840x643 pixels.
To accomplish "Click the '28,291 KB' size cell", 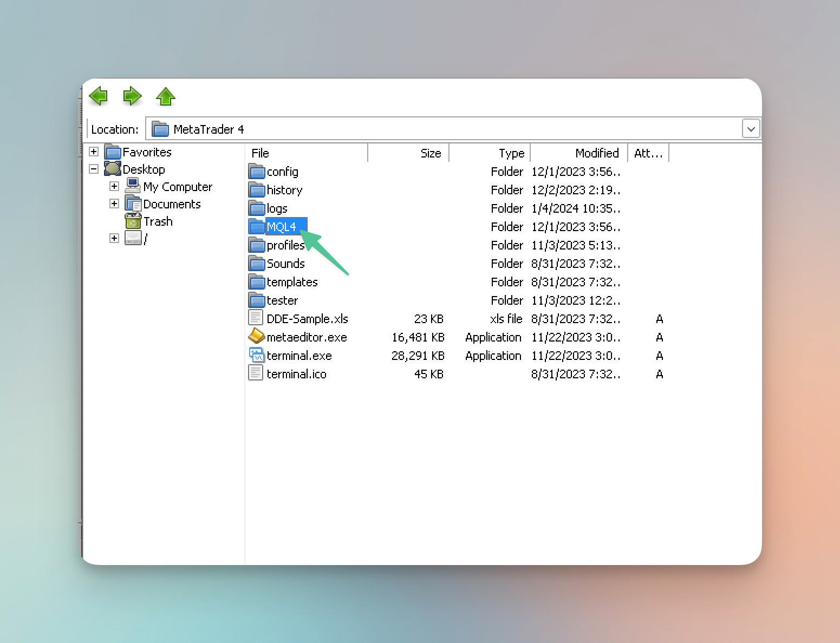I will coord(418,356).
